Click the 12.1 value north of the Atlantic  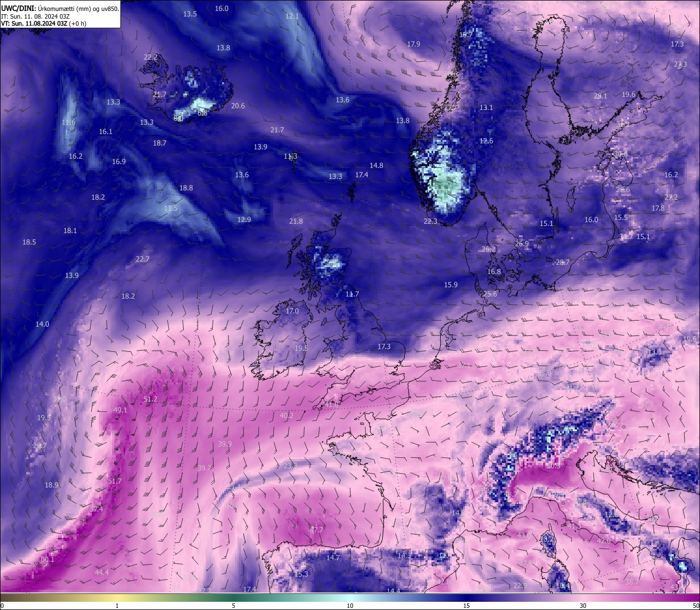click(x=292, y=16)
